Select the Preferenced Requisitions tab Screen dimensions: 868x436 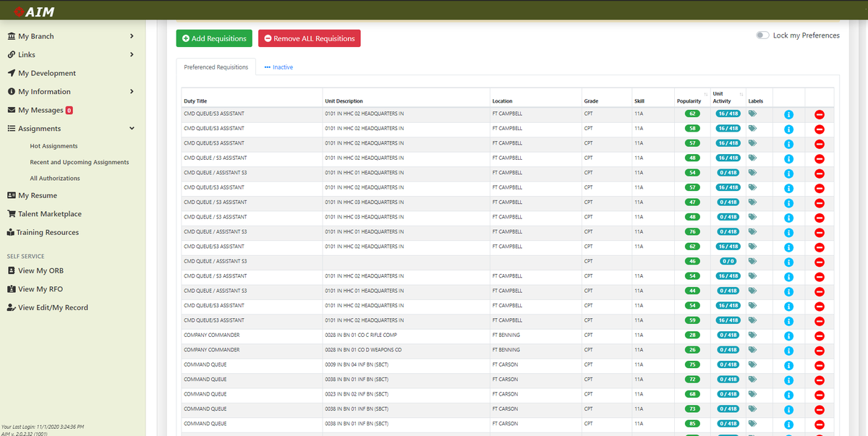[216, 67]
